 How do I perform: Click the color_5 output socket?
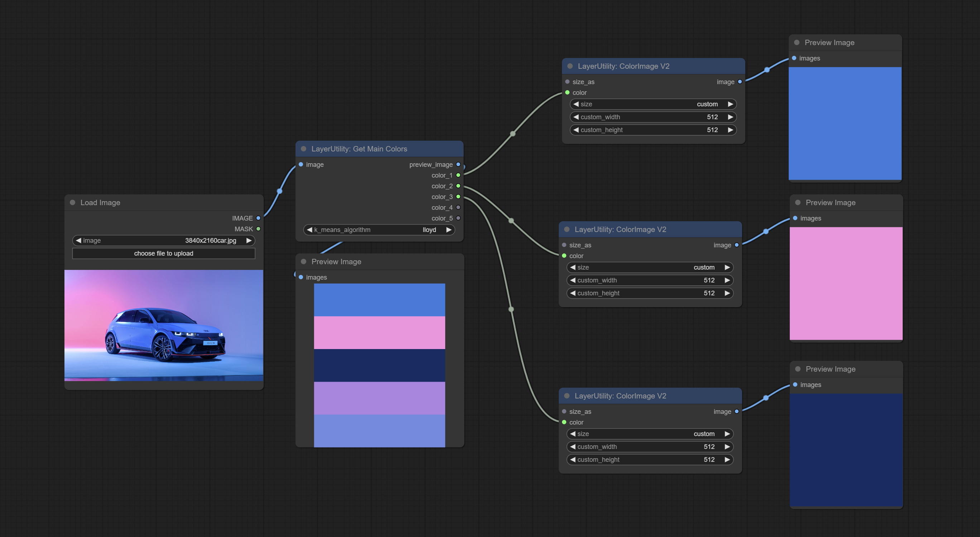[458, 218]
